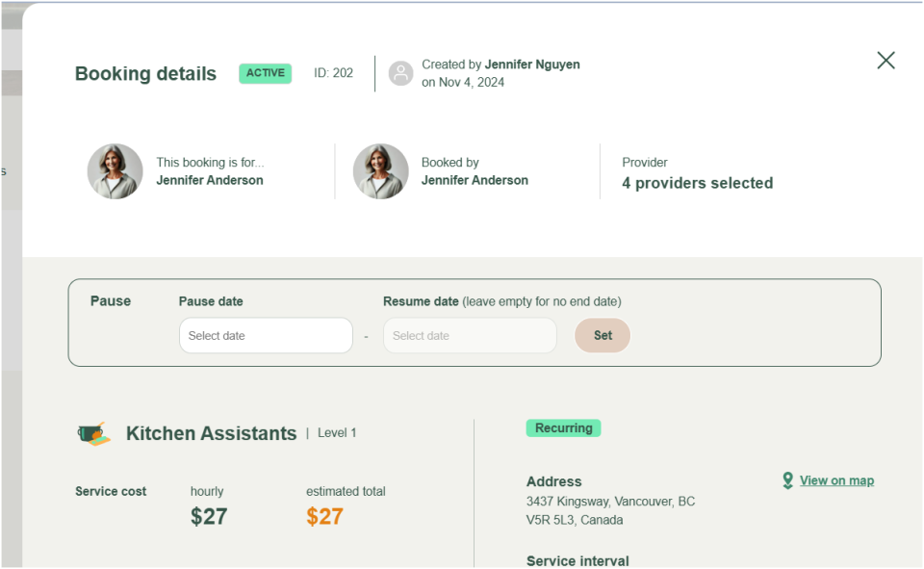This screenshot has width=924, height=569.
Task: Click the 'This booking is for' profile photo
Action: pyautogui.click(x=115, y=171)
